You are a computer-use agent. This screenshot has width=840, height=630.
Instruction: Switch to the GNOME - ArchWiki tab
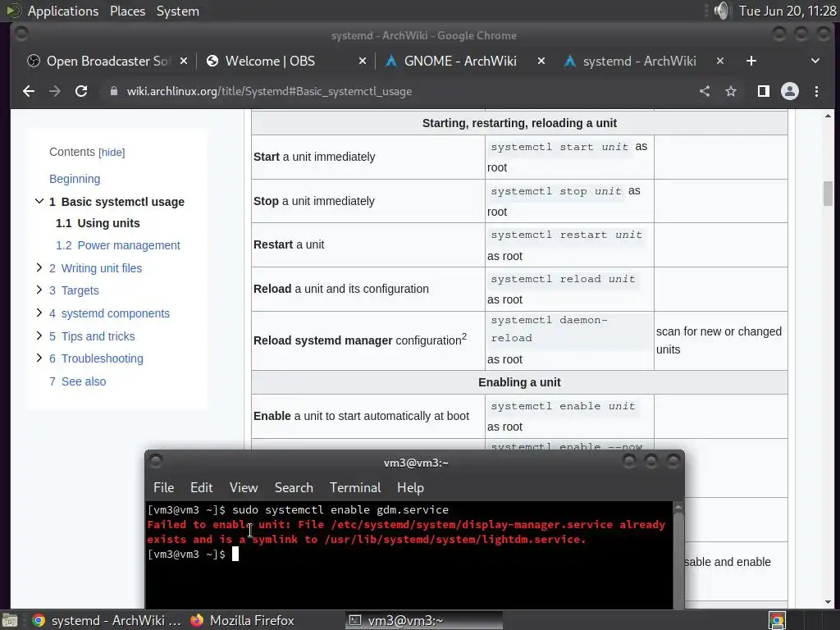(x=459, y=61)
